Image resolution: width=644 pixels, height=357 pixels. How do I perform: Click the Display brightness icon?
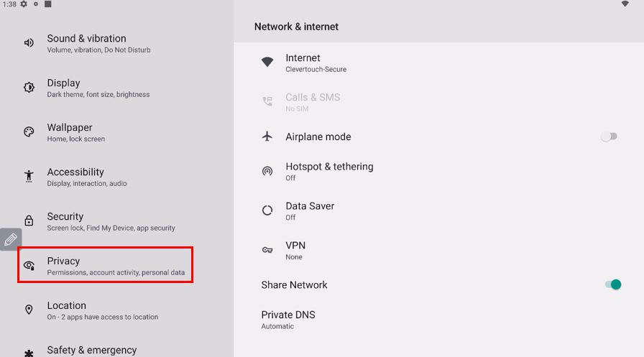pyautogui.click(x=29, y=88)
